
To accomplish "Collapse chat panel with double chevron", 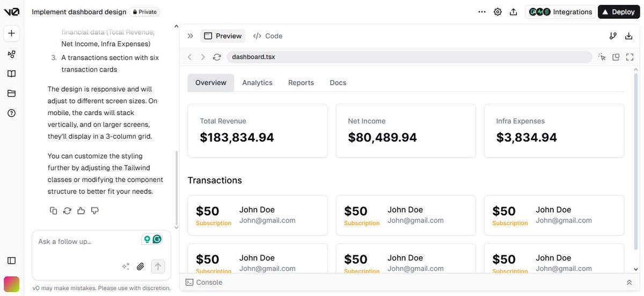I will (x=190, y=36).
